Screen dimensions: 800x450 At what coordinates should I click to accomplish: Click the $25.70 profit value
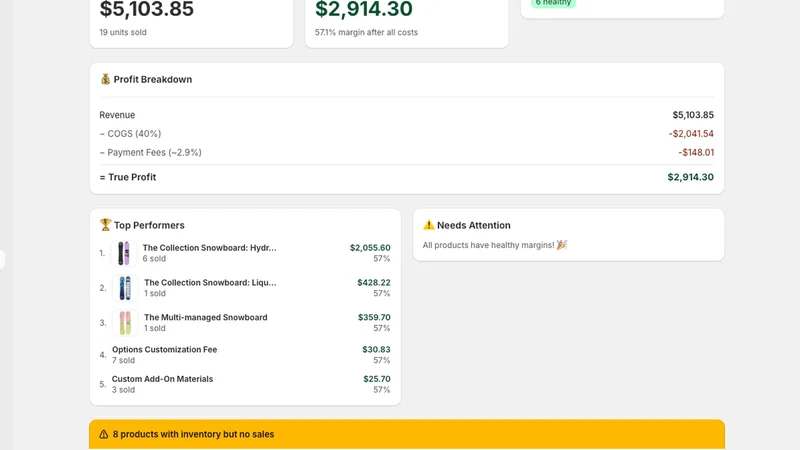click(377, 379)
